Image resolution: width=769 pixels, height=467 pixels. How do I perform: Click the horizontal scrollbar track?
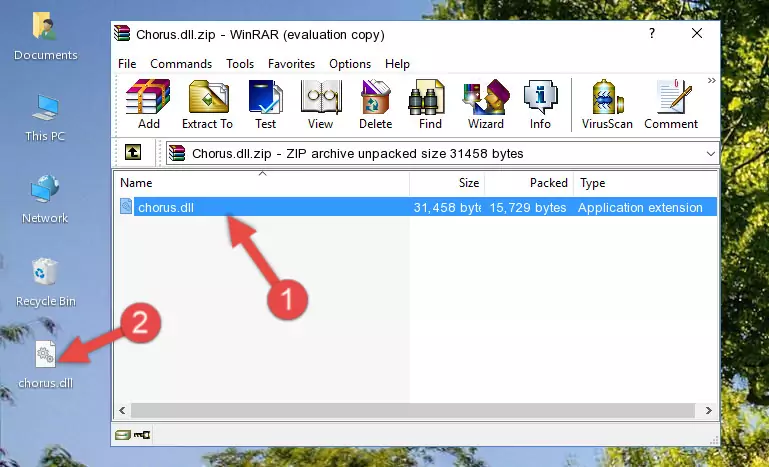pyautogui.click(x=413, y=410)
